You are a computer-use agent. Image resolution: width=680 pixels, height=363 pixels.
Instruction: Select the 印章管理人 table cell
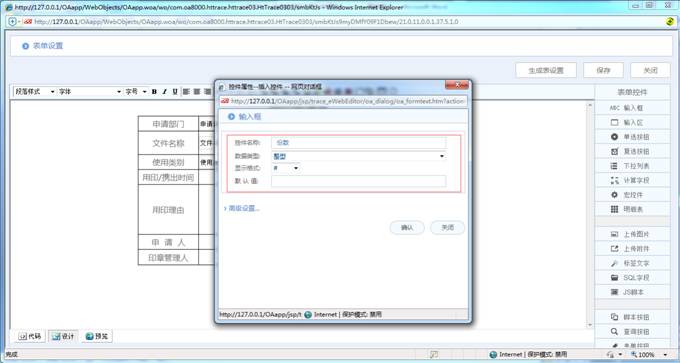pos(168,258)
